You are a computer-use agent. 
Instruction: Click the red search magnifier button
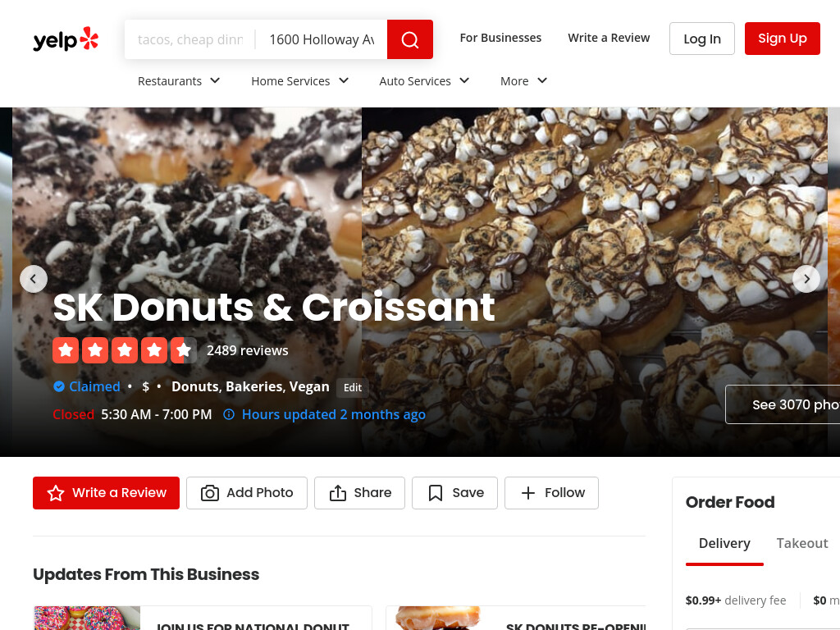410,39
